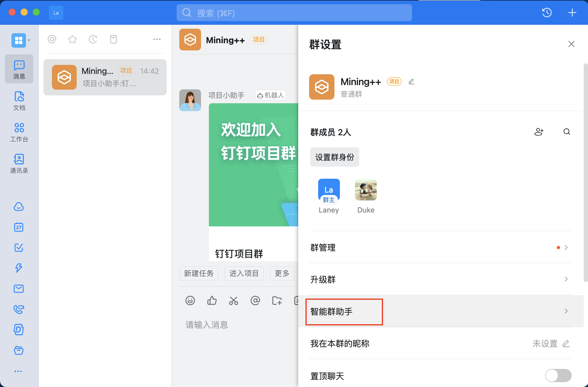Open the 通讯录 contacts sidebar tab
The height and width of the screenshot is (387, 588).
19,164
